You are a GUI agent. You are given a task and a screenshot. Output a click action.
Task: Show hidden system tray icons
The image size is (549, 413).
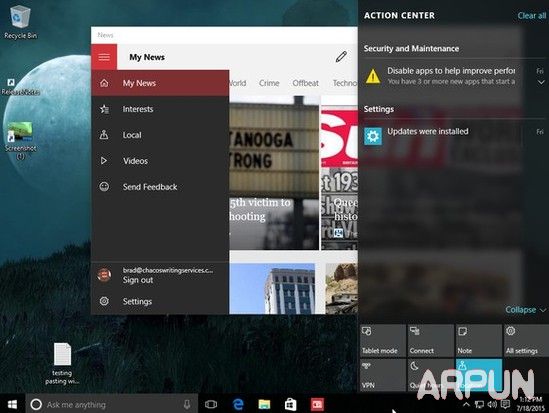point(466,405)
